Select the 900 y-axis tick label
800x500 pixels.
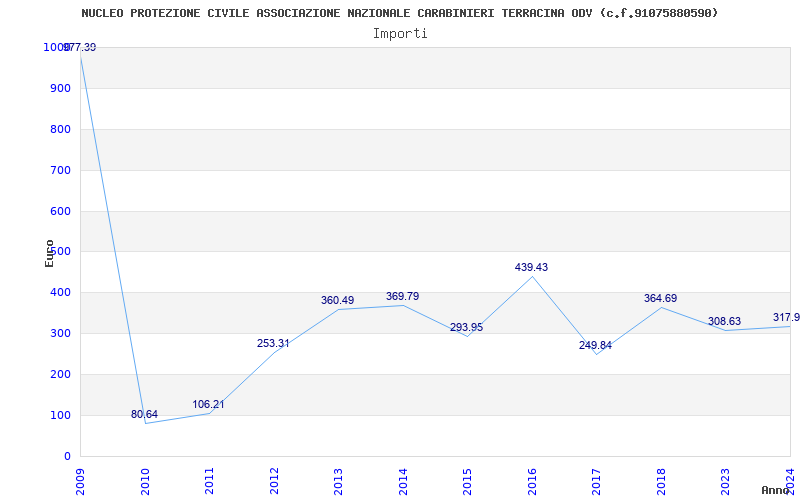point(60,89)
